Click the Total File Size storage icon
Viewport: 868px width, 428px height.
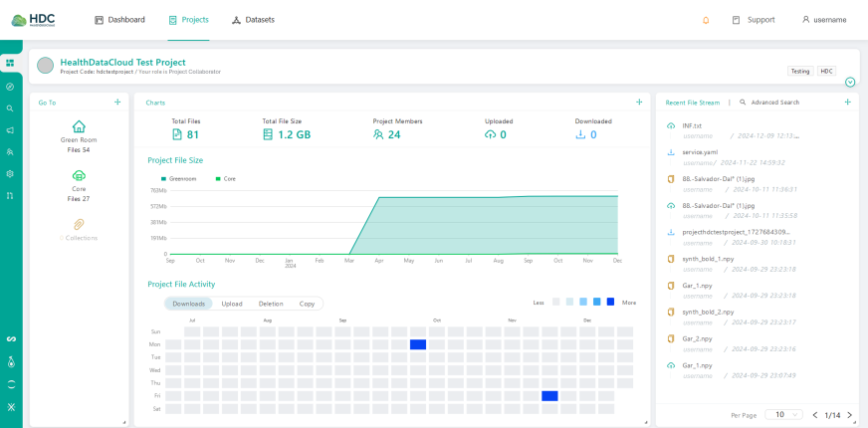point(268,134)
